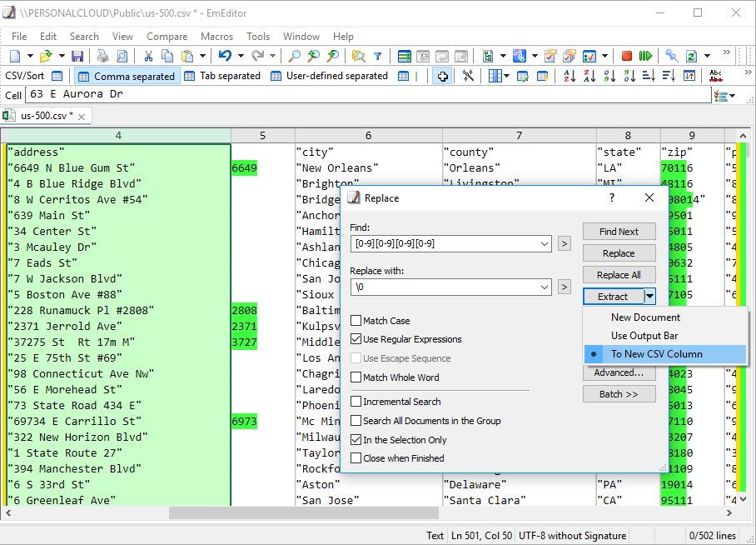Image resolution: width=756 pixels, height=545 pixels.
Task: Open the expression menu beside Find field
Action: [x=565, y=244]
